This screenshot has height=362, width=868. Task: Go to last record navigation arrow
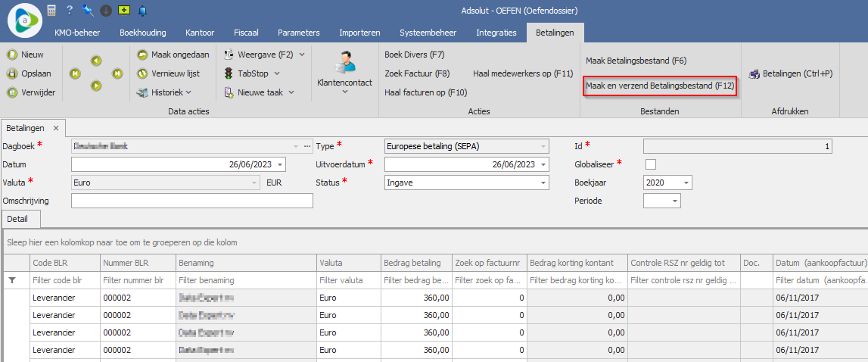click(x=117, y=73)
